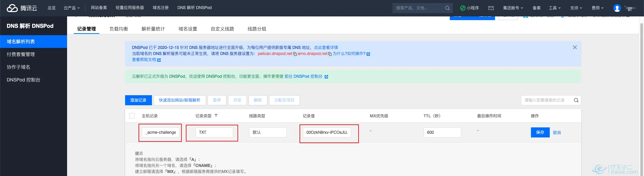Click the TTL field showing 600

coord(442,132)
